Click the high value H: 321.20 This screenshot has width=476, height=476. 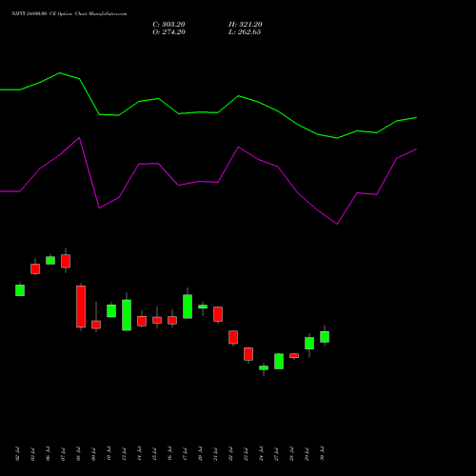(246, 25)
